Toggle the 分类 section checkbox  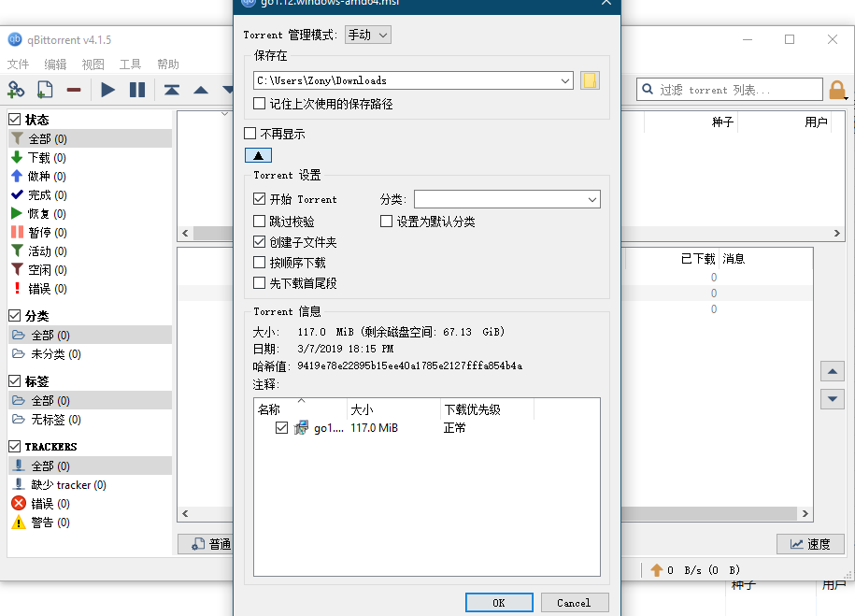15,315
